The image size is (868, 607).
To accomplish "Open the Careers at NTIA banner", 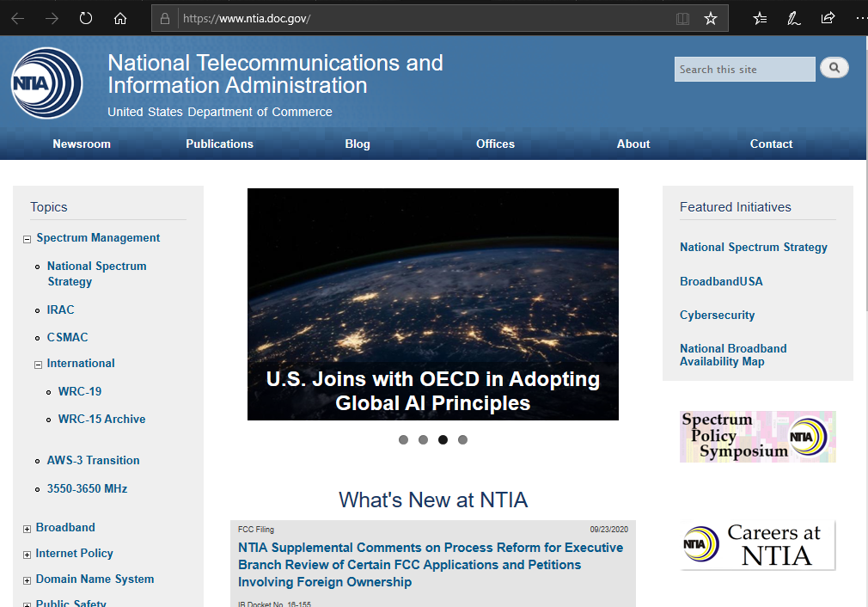I will pos(758,545).
